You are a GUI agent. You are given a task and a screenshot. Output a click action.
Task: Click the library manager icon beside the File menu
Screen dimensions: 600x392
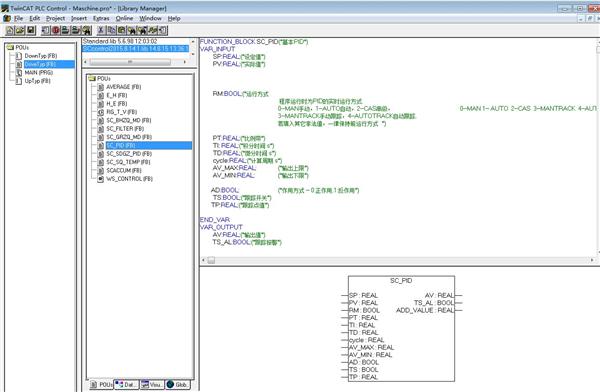click(7, 18)
